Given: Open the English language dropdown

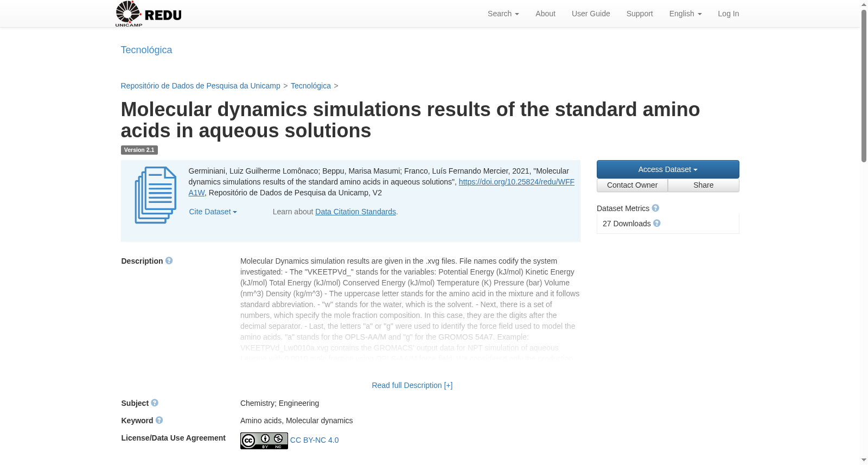Looking at the screenshot, I should click(x=685, y=14).
